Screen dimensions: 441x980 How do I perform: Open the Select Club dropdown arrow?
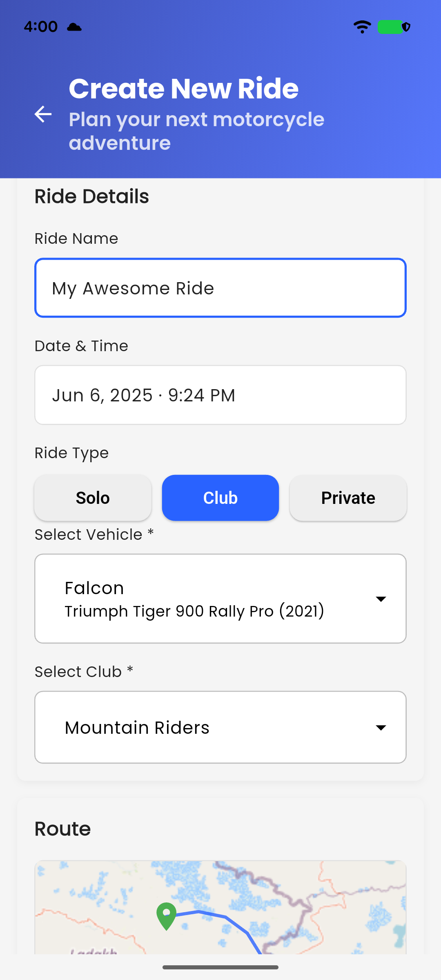[x=381, y=728]
